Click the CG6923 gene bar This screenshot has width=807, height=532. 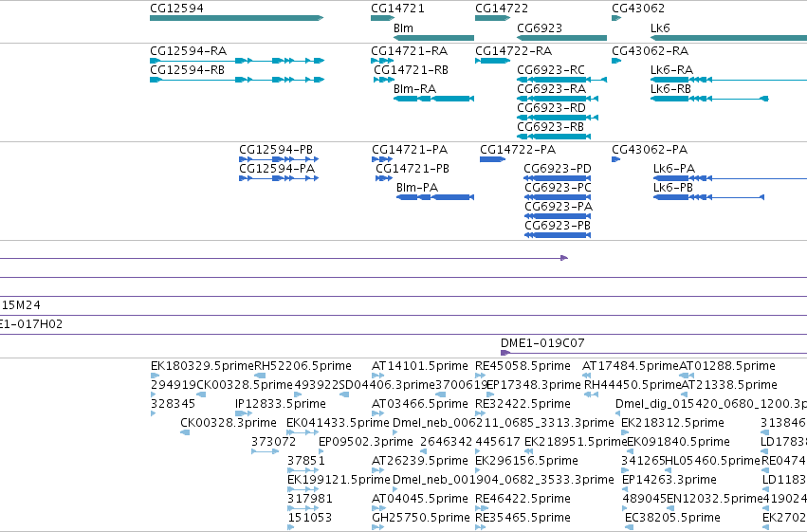click(x=561, y=38)
